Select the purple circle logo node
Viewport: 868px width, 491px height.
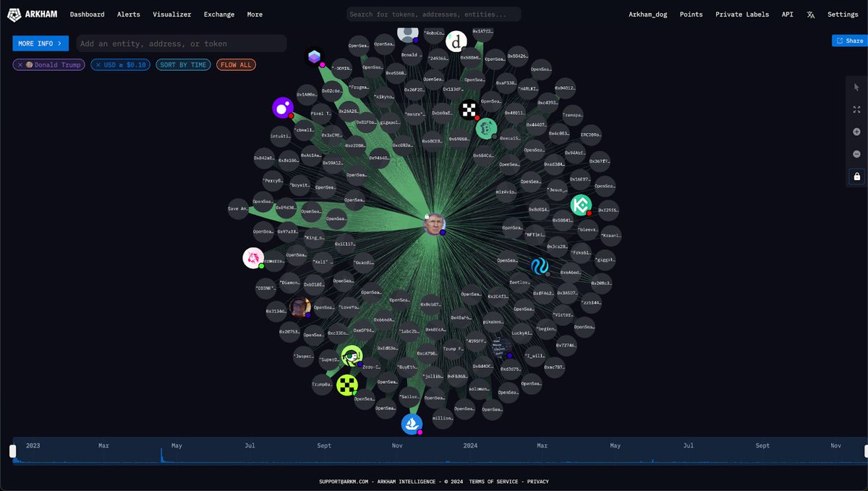[282, 108]
